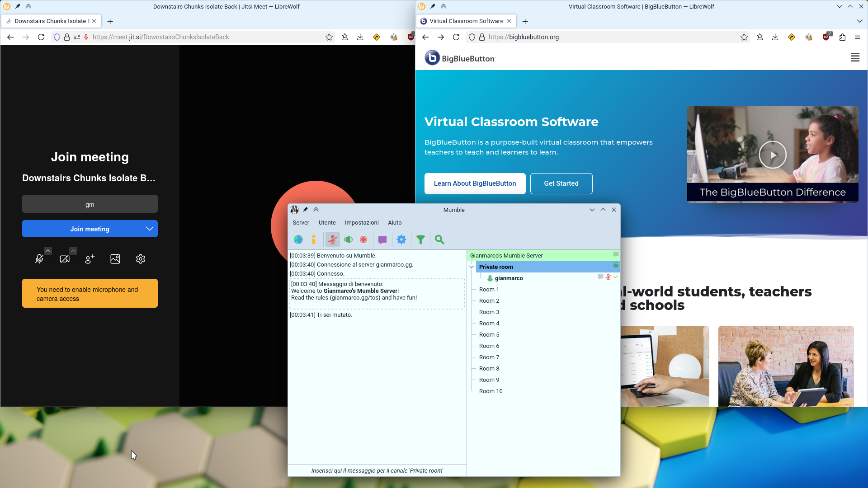
Task: Open extensions puzzle icon in BigBlueButton window
Action: tap(842, 37)
